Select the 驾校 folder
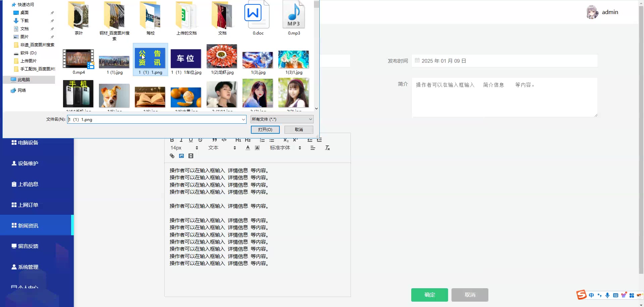Screen dimensions: 644x307 click(x=151, y=18)
